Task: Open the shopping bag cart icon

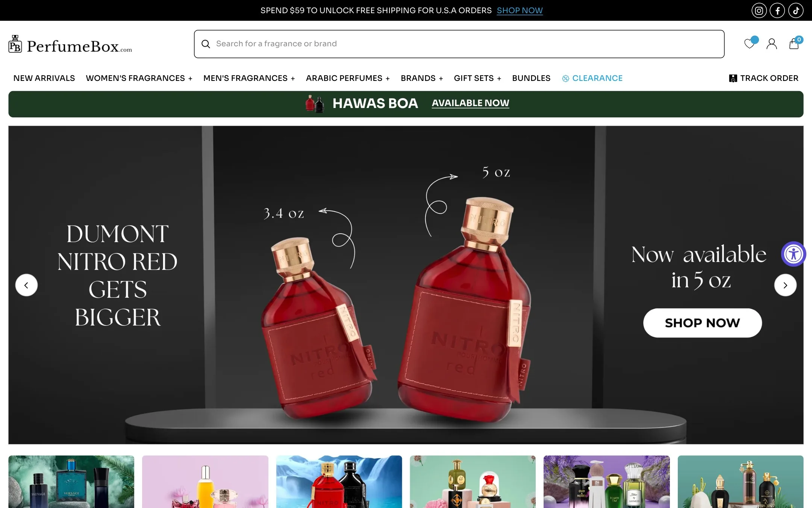Action: (x=794, y=44)
